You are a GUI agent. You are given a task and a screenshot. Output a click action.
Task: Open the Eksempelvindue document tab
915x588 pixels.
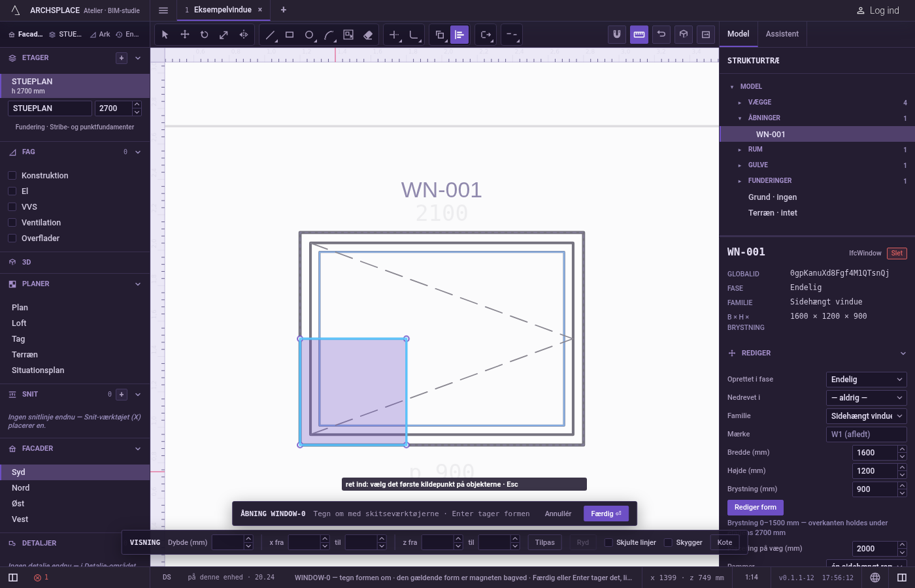[223, 10]
